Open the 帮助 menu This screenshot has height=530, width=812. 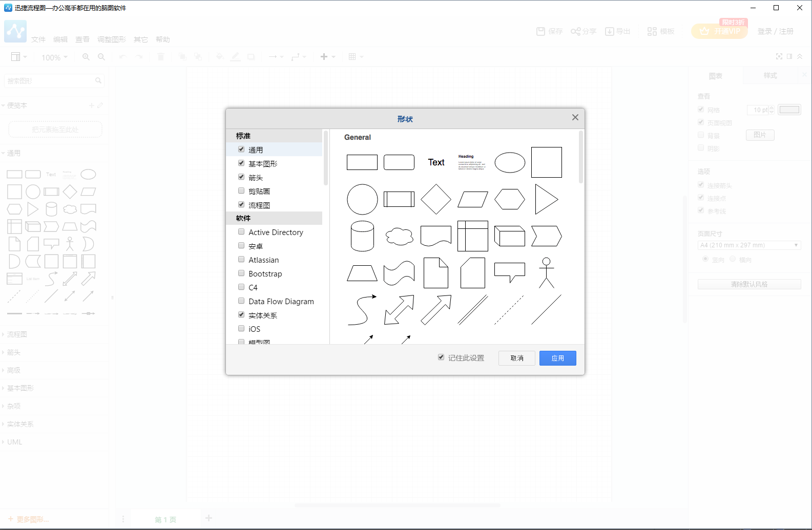[163, 39]
